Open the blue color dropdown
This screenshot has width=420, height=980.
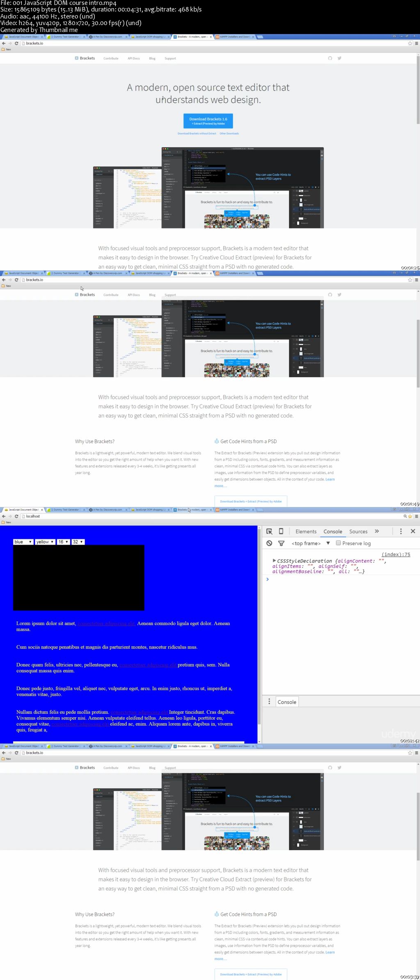[x=23, y=542]
